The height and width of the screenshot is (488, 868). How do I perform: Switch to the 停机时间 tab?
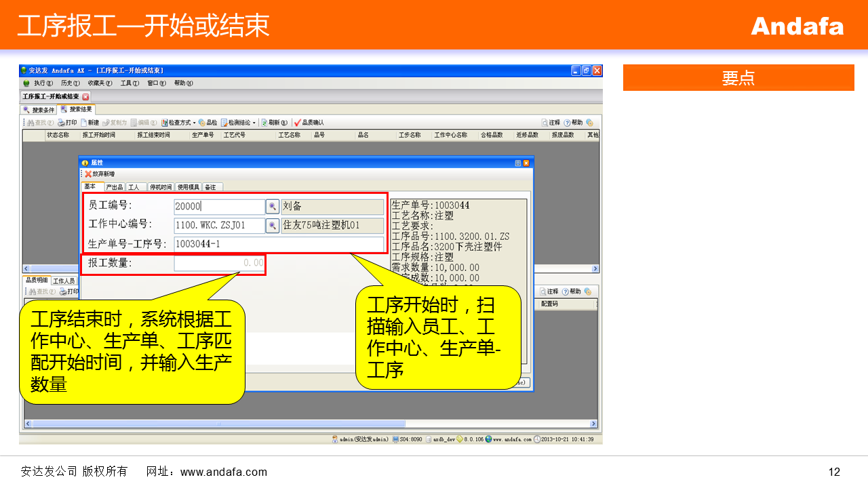[x=160, y=187]
